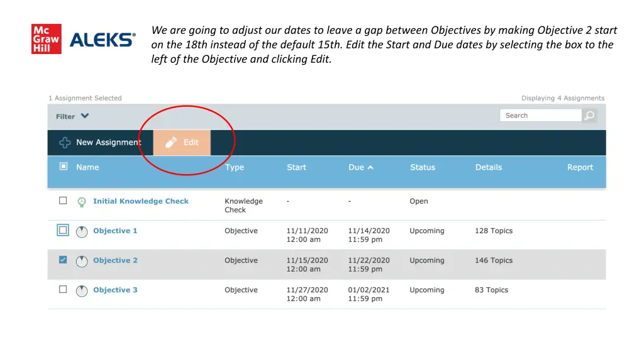Click the New Assignment button

[x=100, y=143]
